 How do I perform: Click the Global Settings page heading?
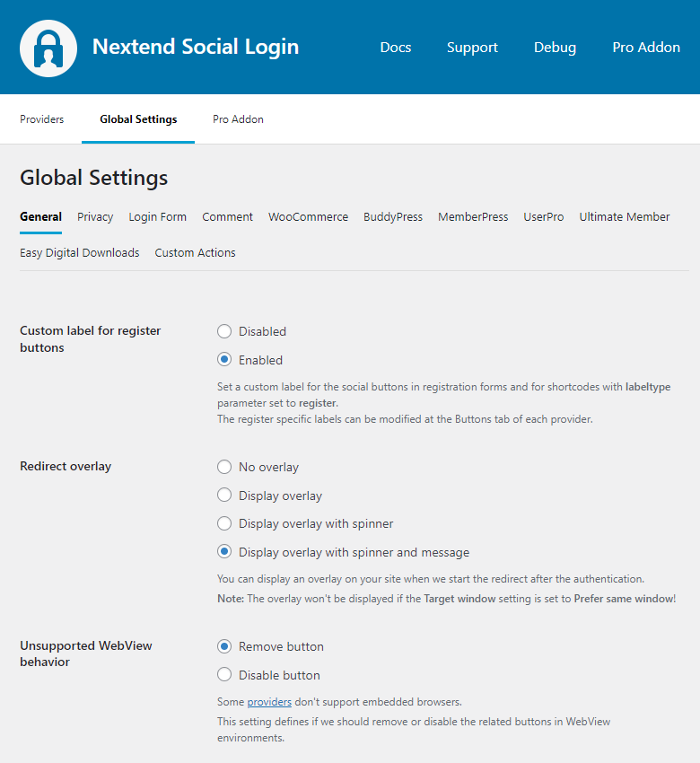point(94,178)
